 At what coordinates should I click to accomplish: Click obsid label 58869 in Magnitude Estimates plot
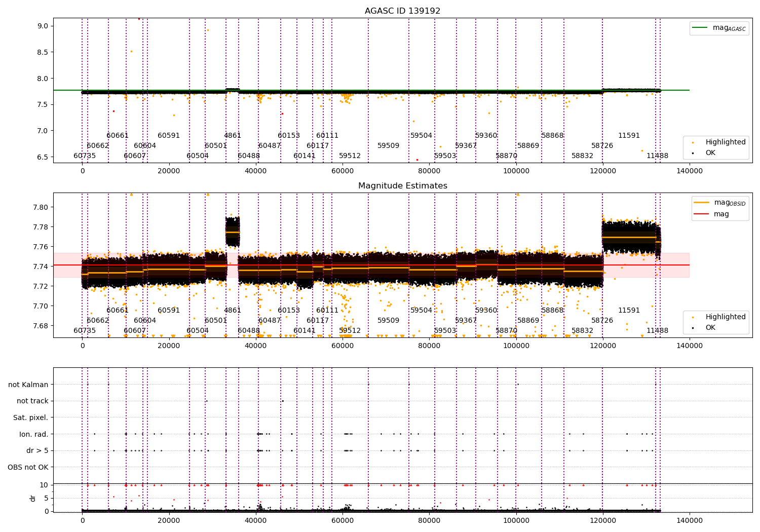click(x=528, y=321)
